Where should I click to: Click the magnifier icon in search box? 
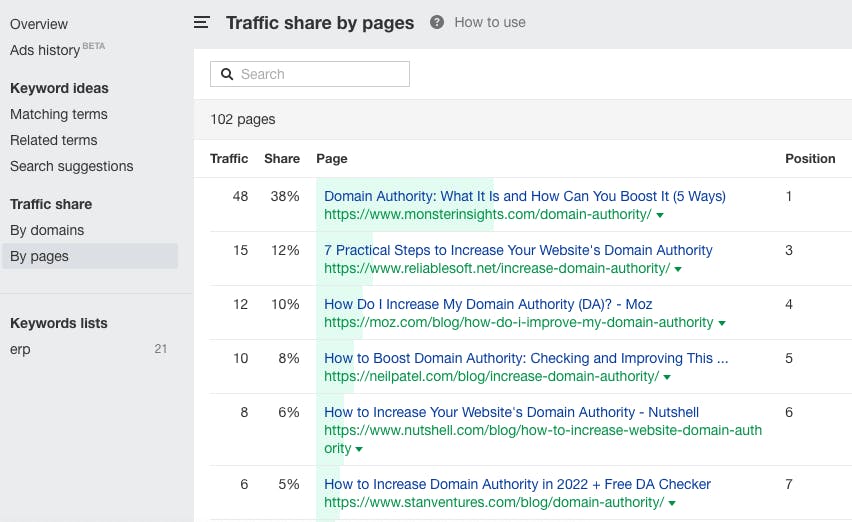click(227, 74)
